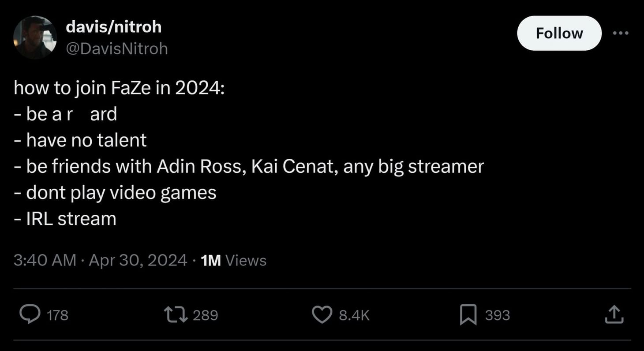Repost the tweet using the retweet icon
Viewport: 644px width, 351px height.
(175, 315)
